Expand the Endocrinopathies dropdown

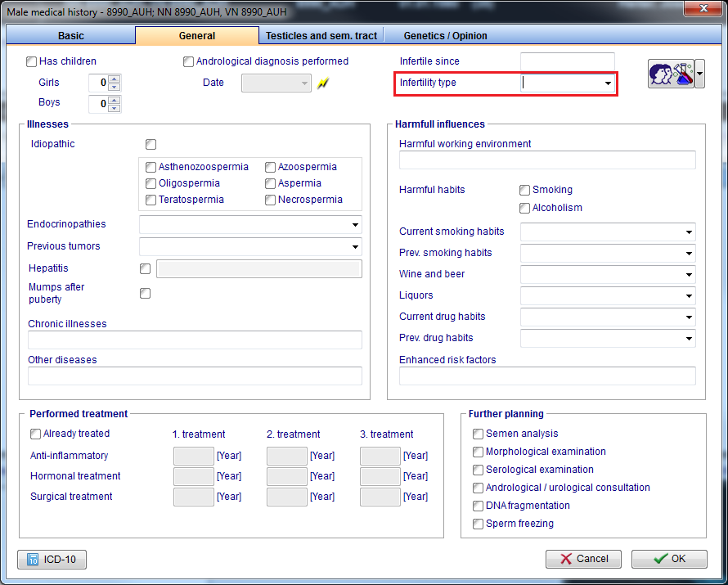click(x=355, y=225)
